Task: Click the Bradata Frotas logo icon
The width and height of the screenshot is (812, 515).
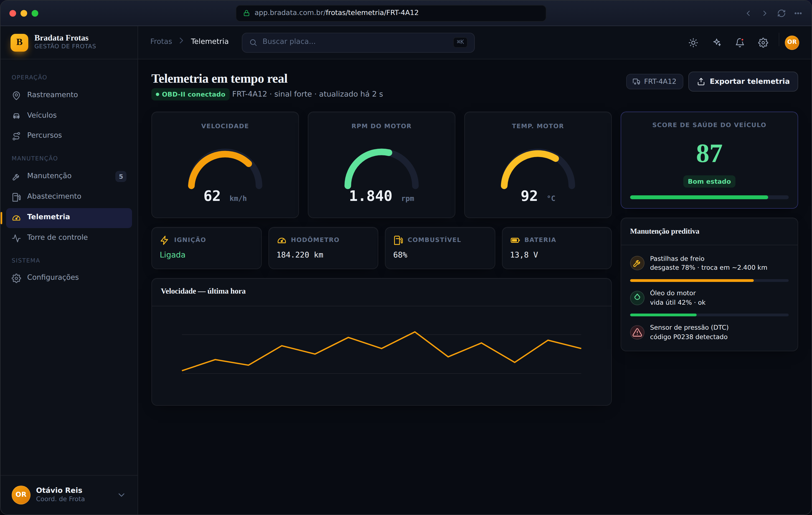Action: [x=19, y=42]
